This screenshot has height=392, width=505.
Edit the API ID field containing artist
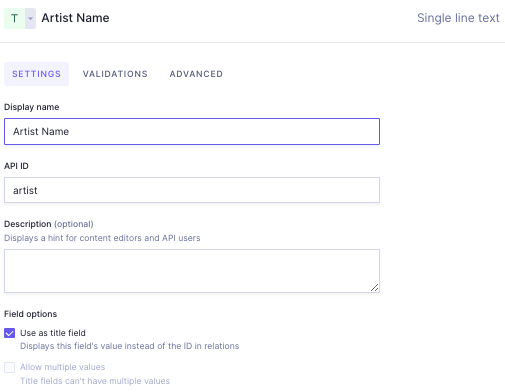[192, 190]
